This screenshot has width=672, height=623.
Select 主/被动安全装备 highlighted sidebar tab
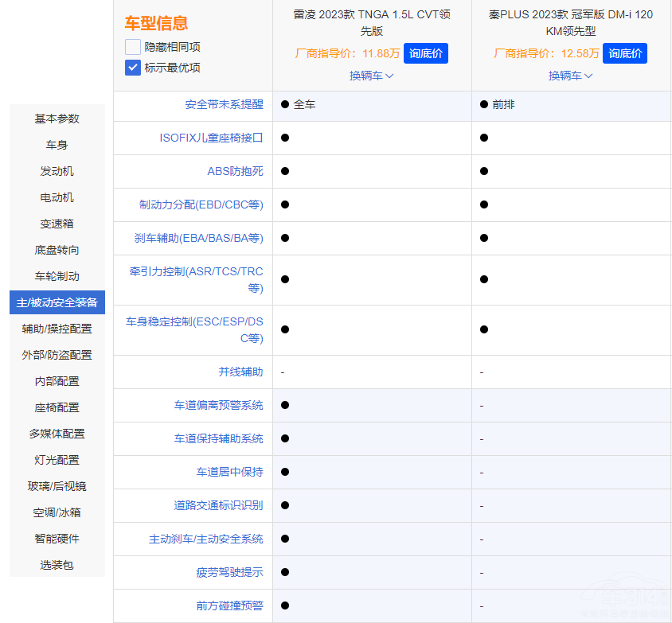(57, 302)
